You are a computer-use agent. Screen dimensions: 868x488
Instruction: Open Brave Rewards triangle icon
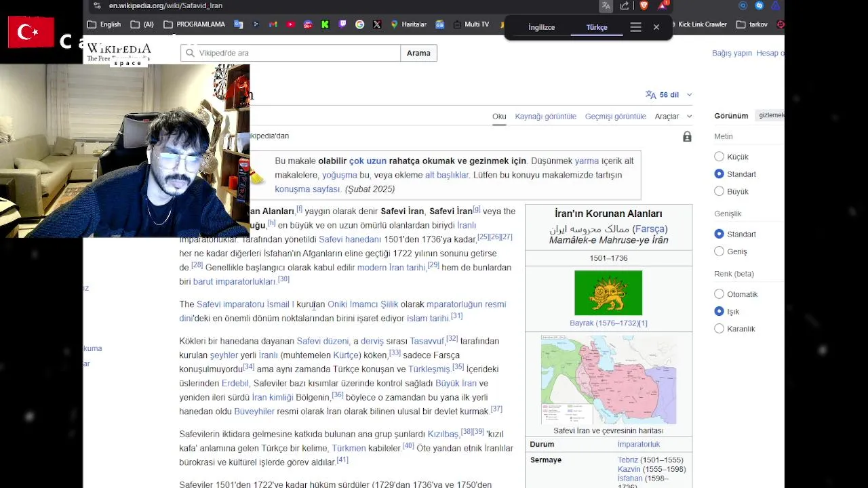pos(663,5)
